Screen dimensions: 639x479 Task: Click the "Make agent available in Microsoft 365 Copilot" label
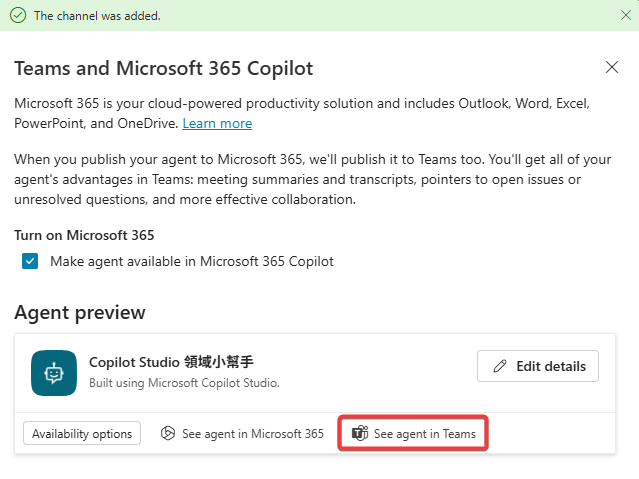(192, 261)
